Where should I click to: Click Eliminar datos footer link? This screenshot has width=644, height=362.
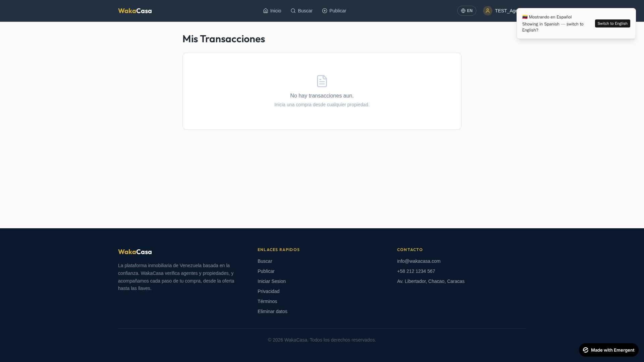coord(272,311)
